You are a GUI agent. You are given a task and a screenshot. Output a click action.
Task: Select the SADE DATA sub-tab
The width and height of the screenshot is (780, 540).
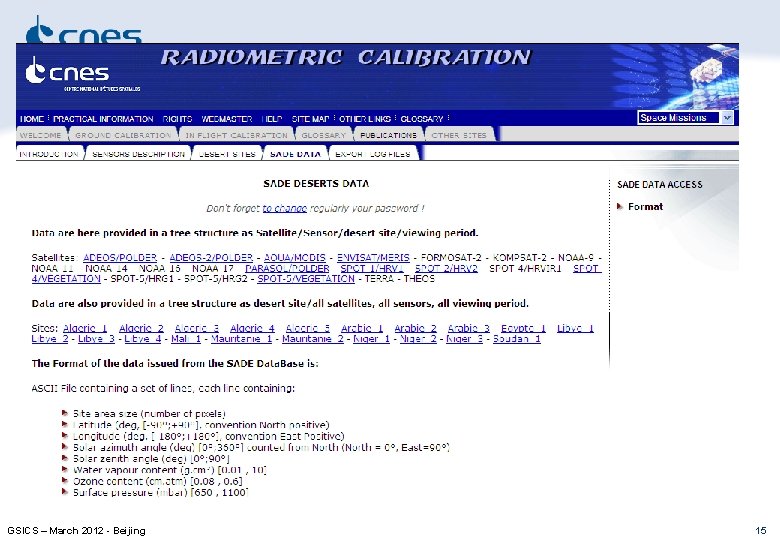point(295,154)
